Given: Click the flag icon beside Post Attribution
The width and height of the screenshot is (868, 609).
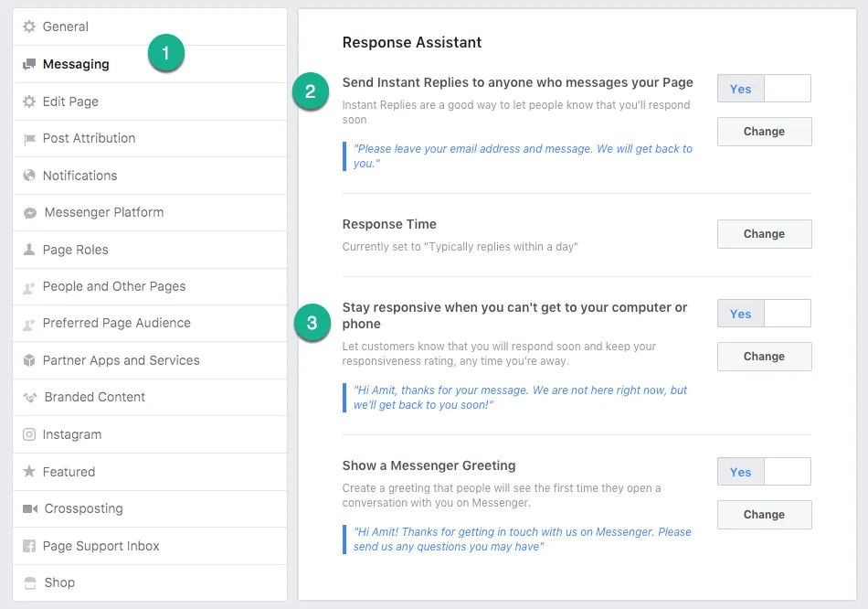Looking at the screenshot, I should point(29,139).
